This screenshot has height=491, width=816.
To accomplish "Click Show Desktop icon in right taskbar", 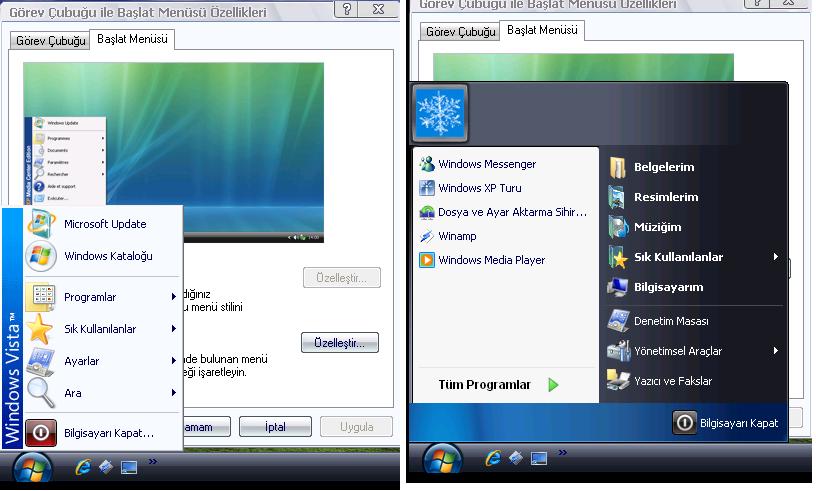I will (x=539, y=458).
